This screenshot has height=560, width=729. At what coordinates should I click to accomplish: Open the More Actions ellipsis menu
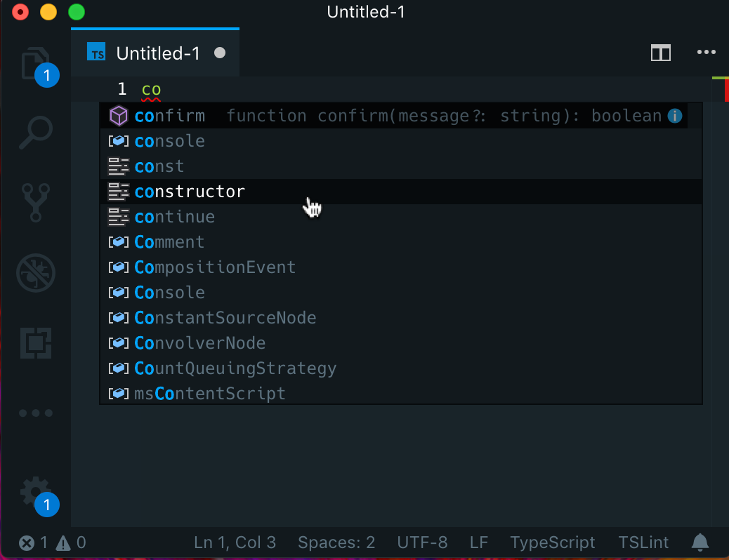click(x=706, y=52)
